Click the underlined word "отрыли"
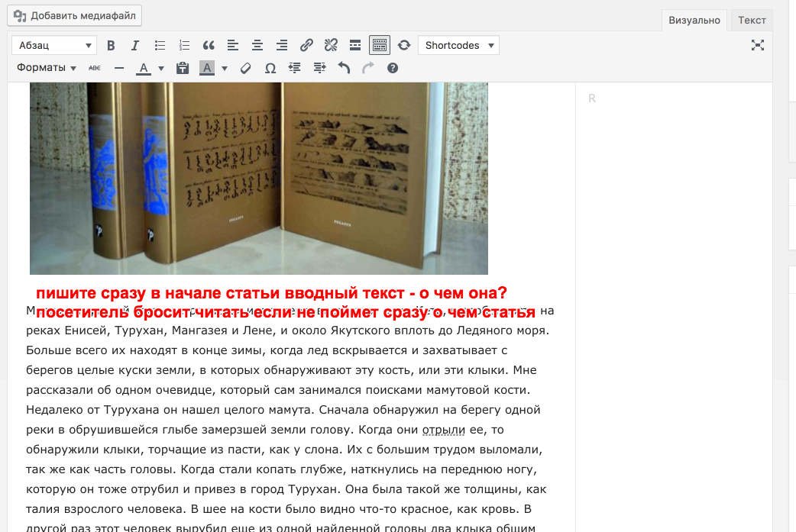Image resolution: width=796 pixels, height=532 pixels. coord(444,430)
